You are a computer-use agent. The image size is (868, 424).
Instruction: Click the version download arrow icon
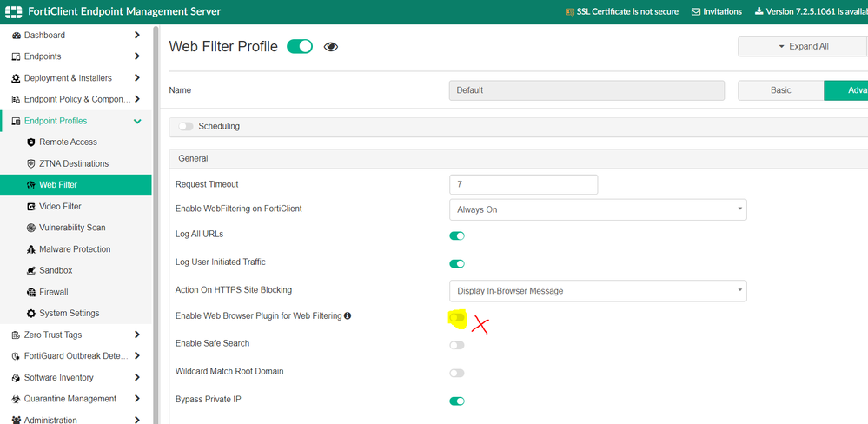(x=759, y=11)
